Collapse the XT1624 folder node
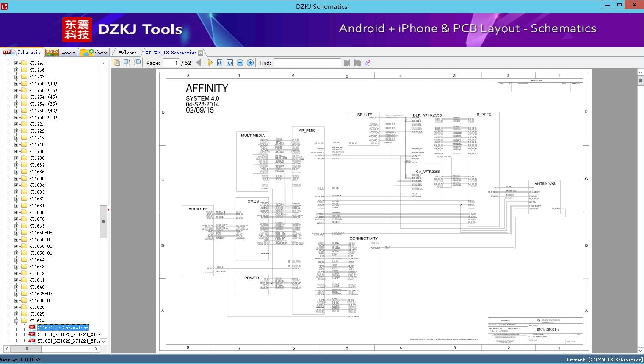Viewport: 644px width, 364px height. [x=17, y=321]
